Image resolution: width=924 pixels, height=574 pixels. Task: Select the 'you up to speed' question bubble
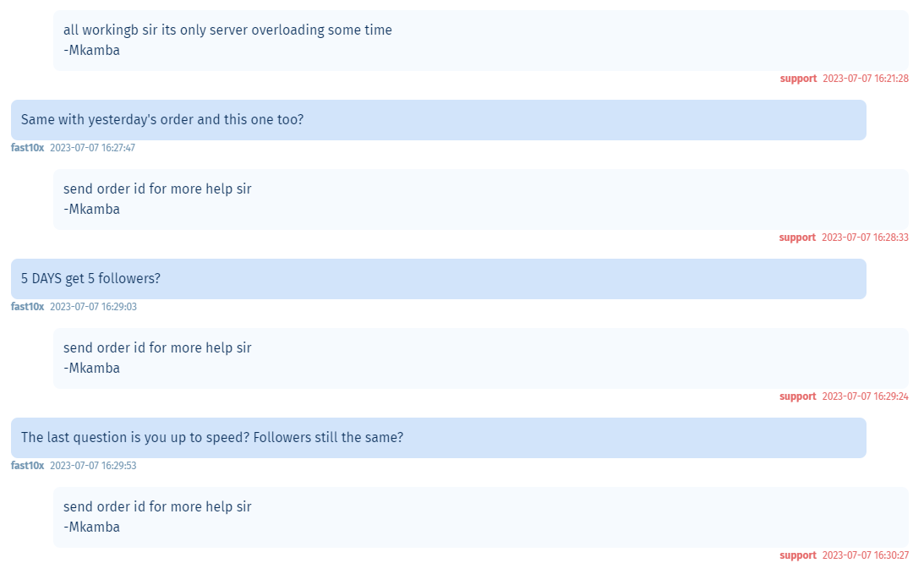point(439,438)
